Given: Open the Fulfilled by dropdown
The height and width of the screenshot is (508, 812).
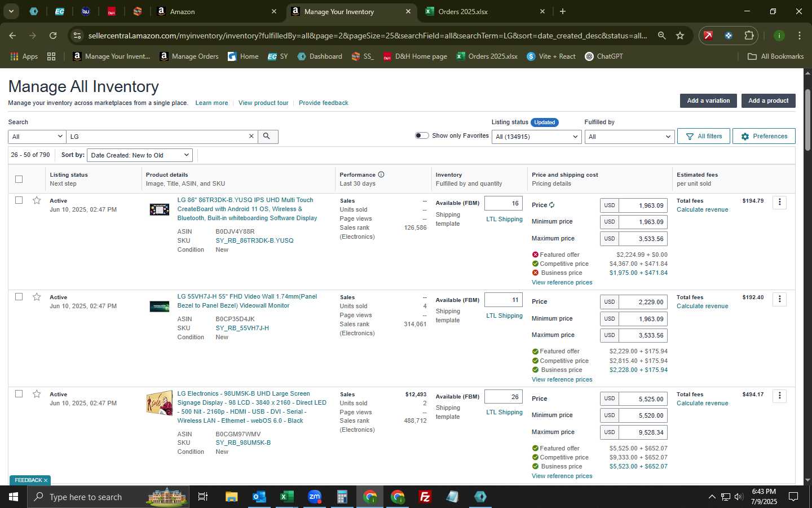Looking at the screenshot, I should pyautogui.click(x=629, y=137).
